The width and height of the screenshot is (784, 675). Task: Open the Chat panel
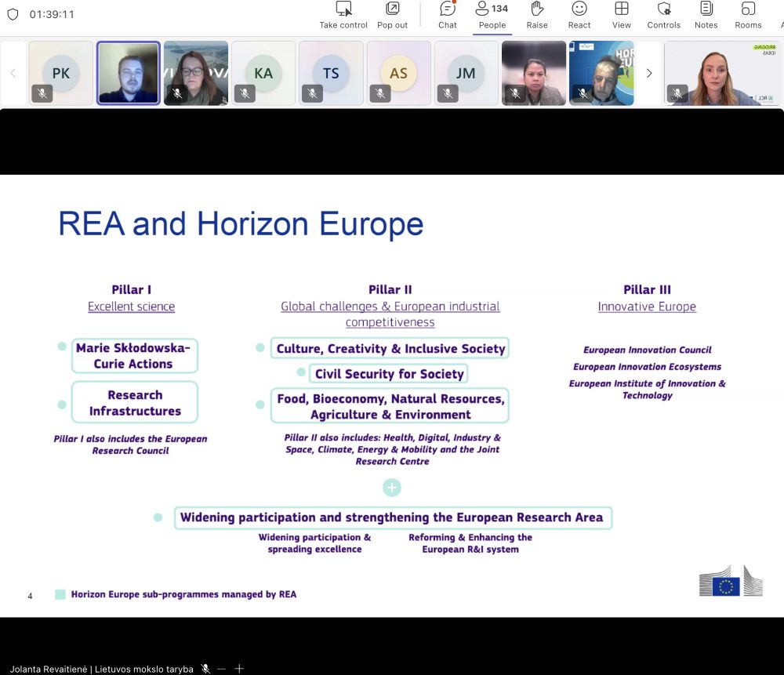point(448,9)
